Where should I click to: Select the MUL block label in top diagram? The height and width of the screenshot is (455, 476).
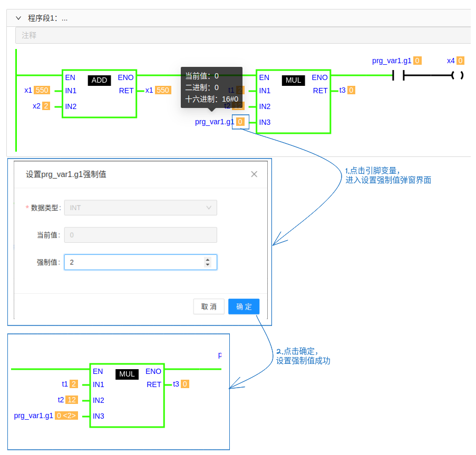(x=293, y=80)
